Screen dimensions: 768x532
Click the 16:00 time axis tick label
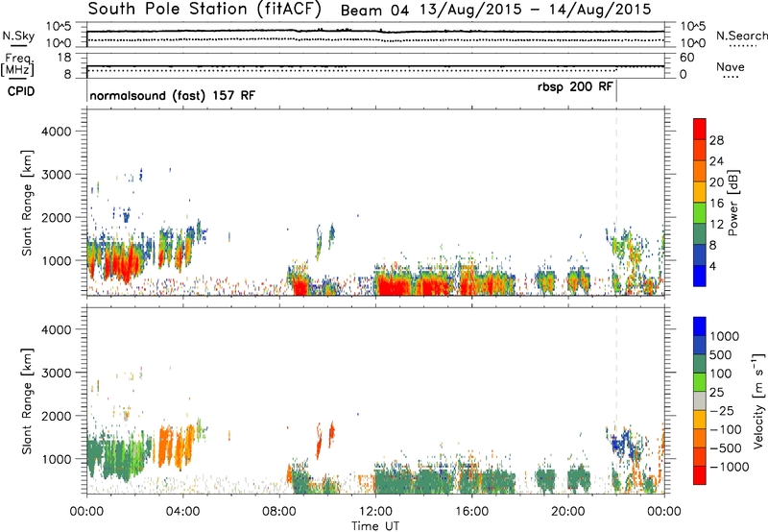tap(471, 512)
